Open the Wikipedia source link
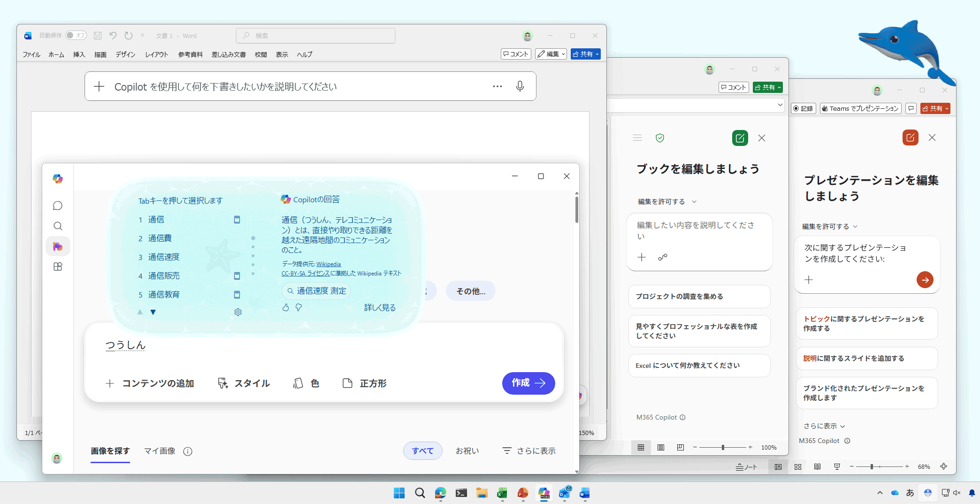This screenshot has width=980, height=504. click(329, 264)
